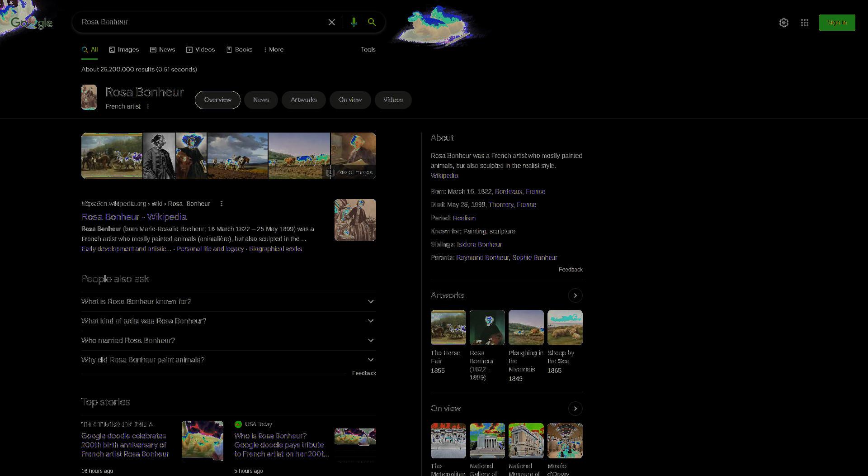868x476 pixels.
Task: Open the black-and-white portrait photo
Action: [x=159, y=156]
